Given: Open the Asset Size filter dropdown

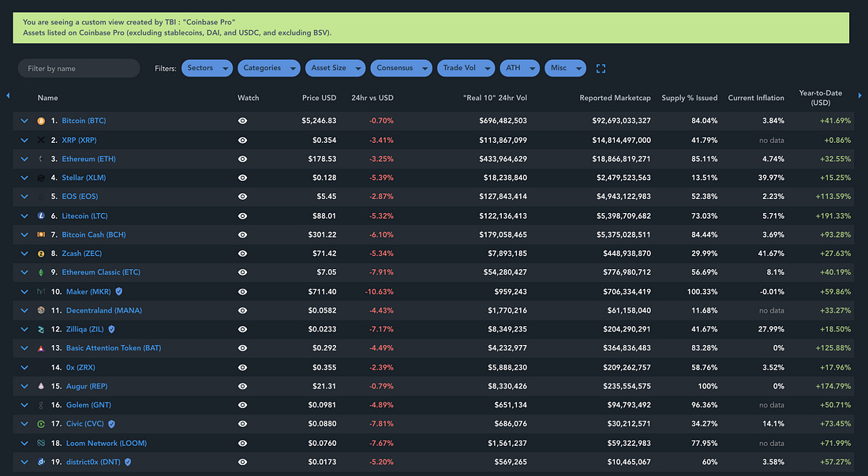Looking at the screenshot, I should pos(335,68).
